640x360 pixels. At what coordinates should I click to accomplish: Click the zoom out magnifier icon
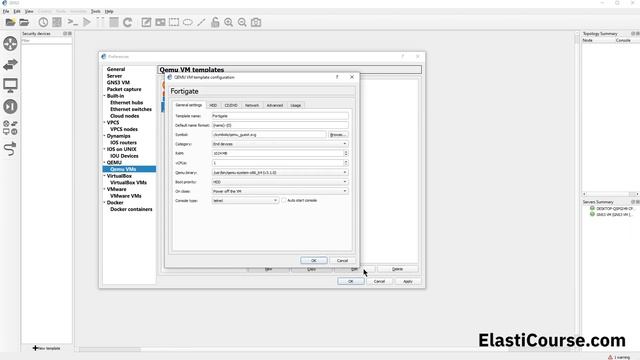click(x=242, y=22)
